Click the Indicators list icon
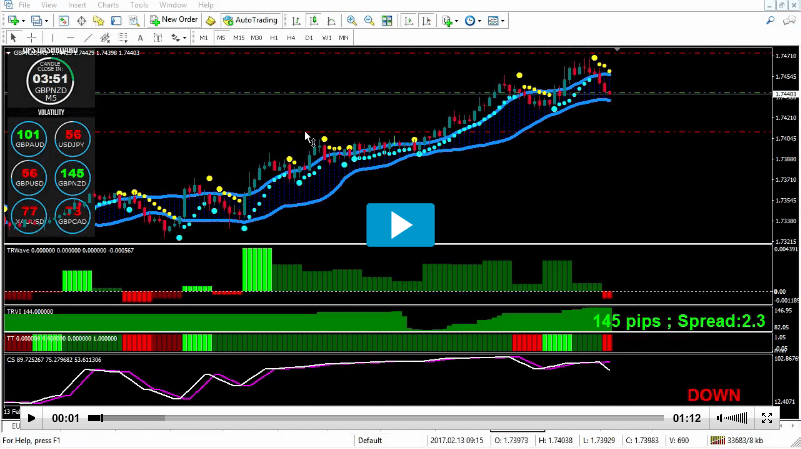 coord(447,20)
